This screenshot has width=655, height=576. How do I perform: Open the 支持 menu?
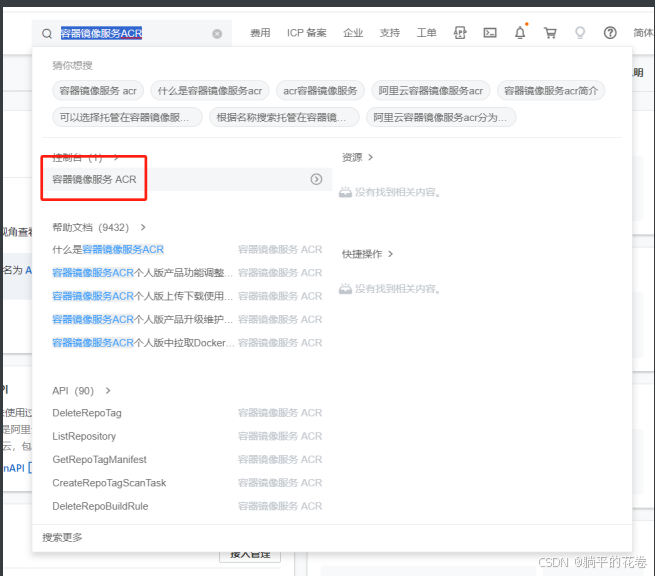(389, 33)
